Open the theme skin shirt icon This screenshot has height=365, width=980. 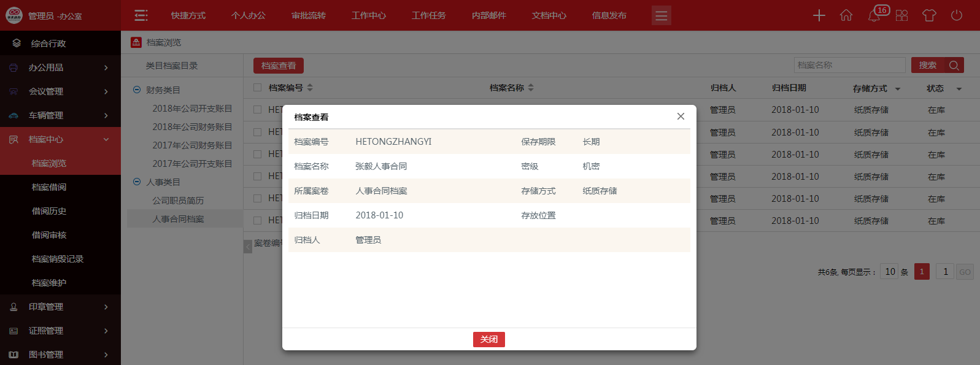pos(929,15)
